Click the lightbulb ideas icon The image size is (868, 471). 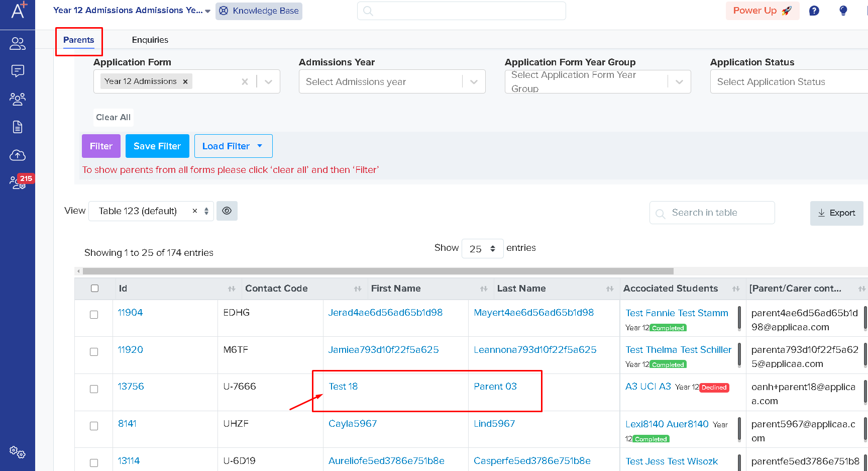843,11
